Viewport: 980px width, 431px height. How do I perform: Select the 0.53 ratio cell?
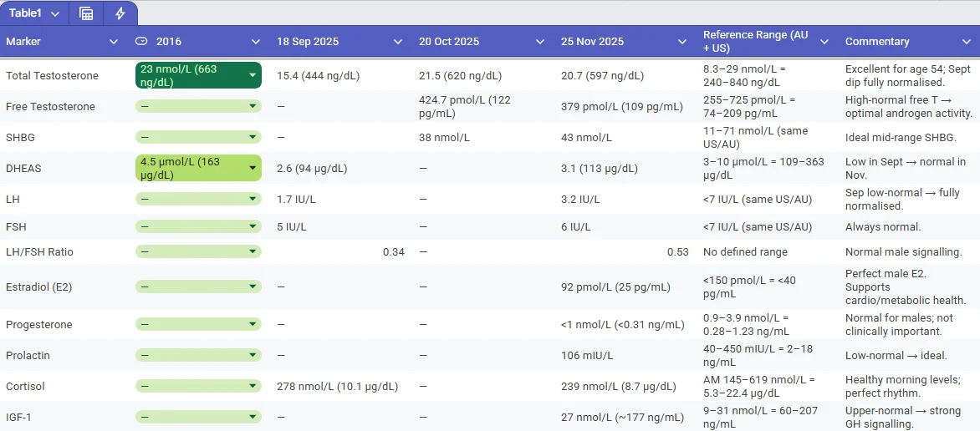click(x=677, y=251)
